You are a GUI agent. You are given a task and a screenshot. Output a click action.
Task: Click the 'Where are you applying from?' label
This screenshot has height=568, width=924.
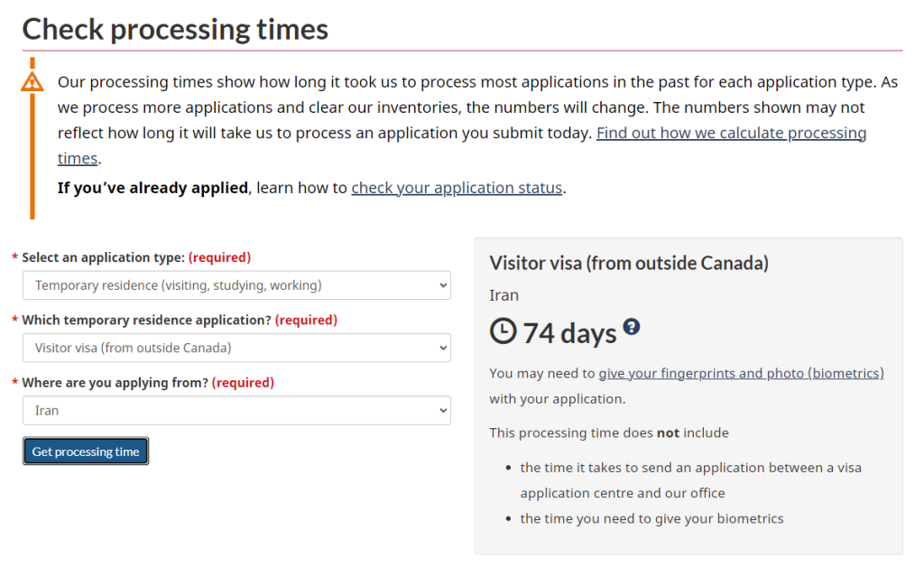(115, 382)
